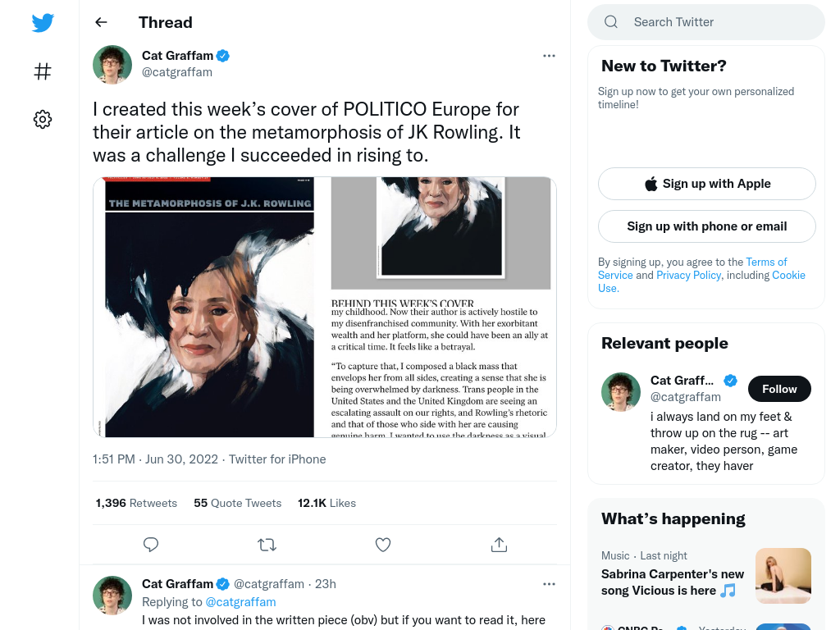
Task: Open the reply tweet's three-dot menu
Action: tap(549, 584)
